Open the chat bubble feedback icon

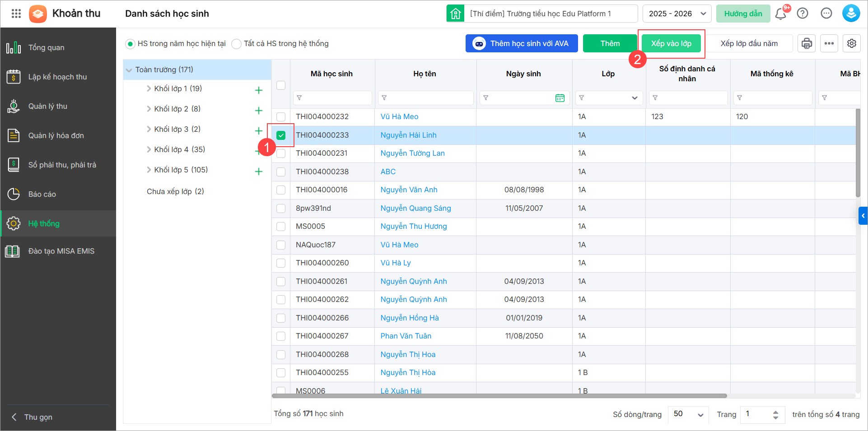(826, 14)
